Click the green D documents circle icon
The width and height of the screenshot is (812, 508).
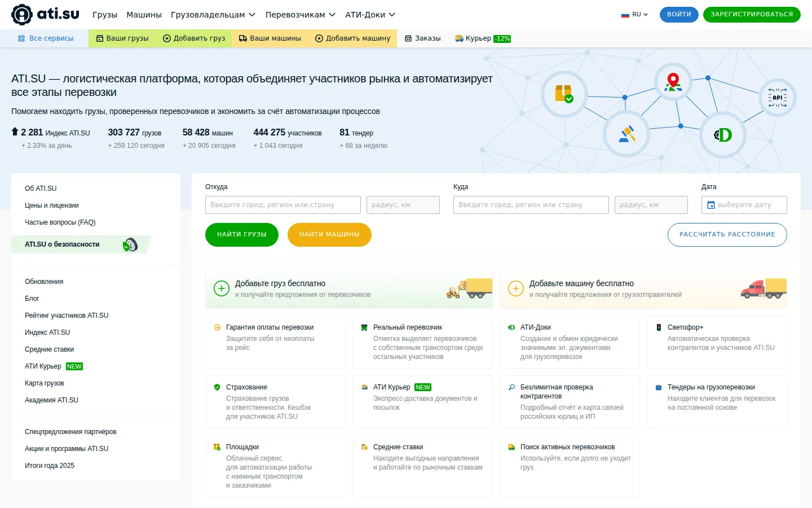[x=723, y=135]
